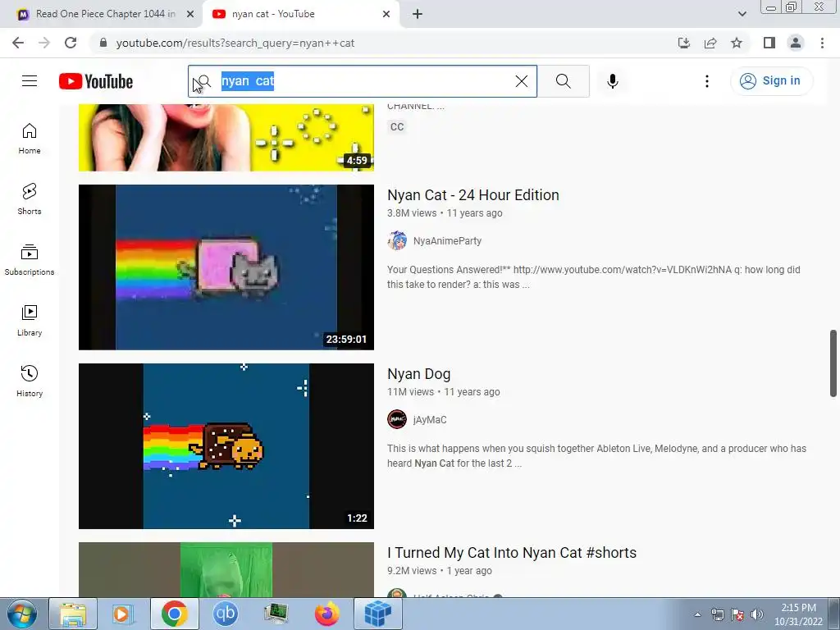Open Shorts in sidebar
840x630 pixels.
[x=30, y=199]
